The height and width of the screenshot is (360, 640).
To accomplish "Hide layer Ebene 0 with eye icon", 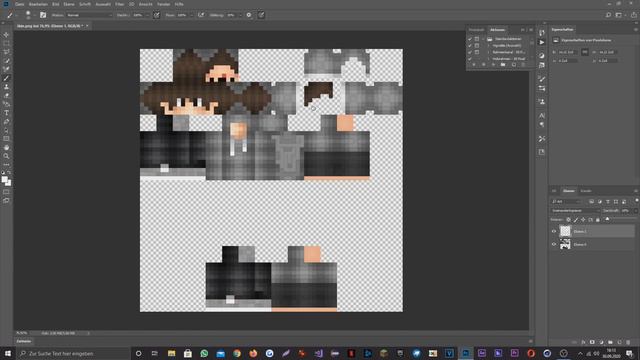I will (x=554, y=244).
